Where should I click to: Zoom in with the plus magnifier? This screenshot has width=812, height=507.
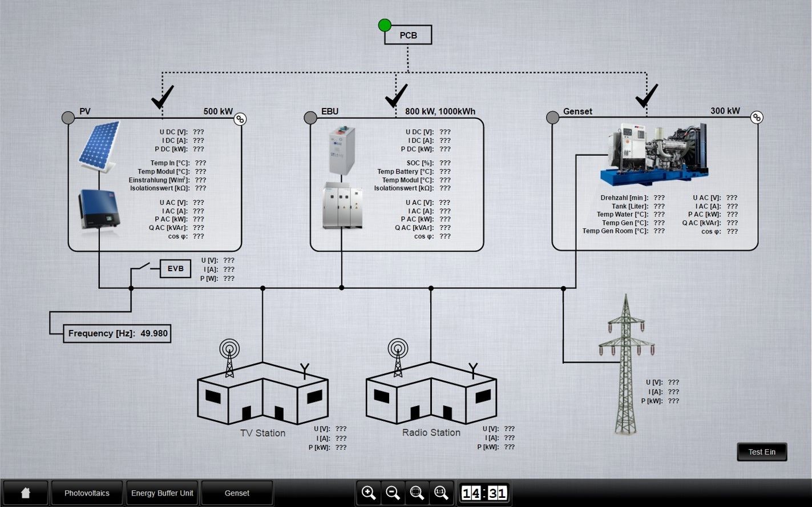[x=369, y=493]
